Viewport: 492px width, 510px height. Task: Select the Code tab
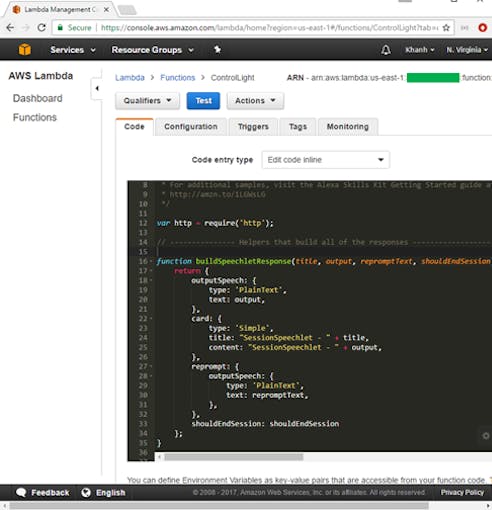pyautogui.click(x=134, y=127)
